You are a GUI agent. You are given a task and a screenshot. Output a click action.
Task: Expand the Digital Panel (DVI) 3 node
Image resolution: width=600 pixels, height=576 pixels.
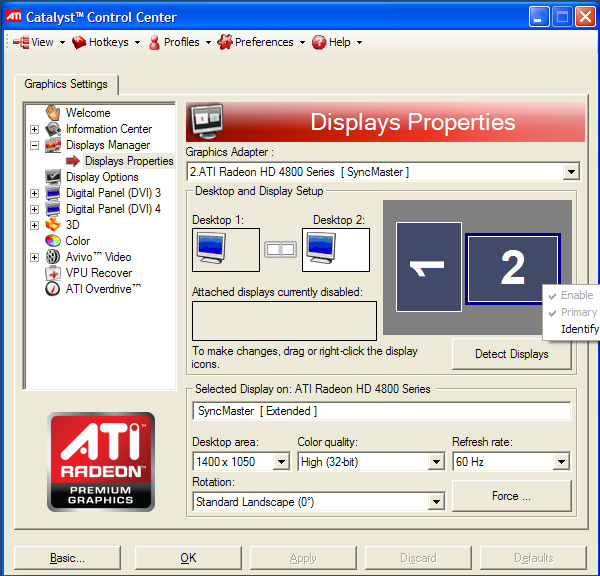click(34, 193)
